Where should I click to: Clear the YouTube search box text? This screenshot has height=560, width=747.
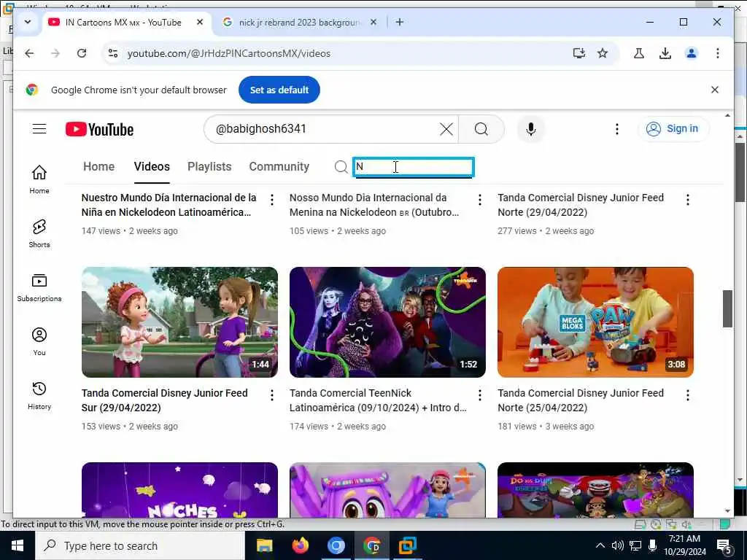[x=446, y=129]
